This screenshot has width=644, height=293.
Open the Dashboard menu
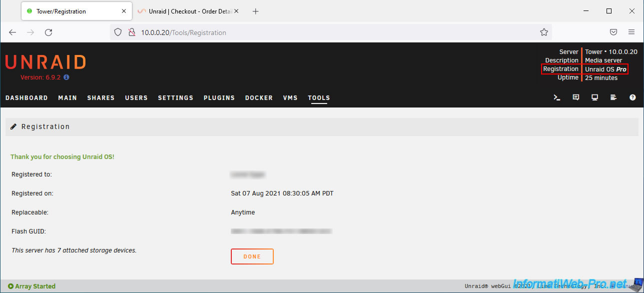pos(26,98)
